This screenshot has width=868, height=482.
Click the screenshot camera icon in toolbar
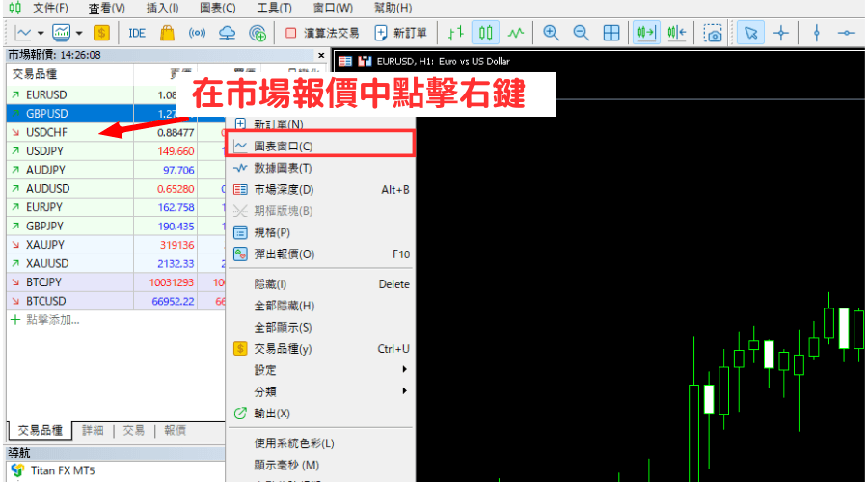pyautogui.click(x=714, y=33)
